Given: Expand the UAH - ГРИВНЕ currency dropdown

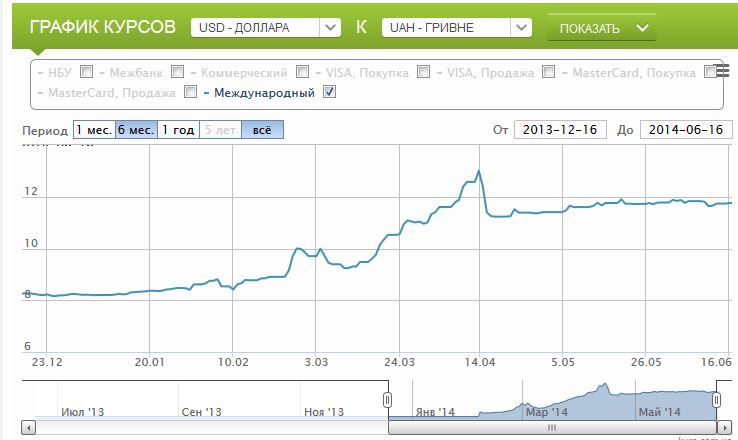Looking at the screenshot, I should [456, 27].
